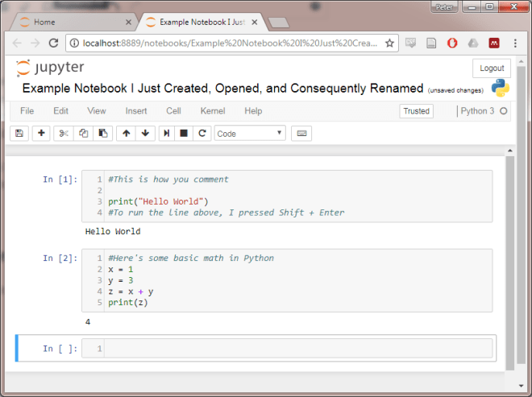This screenshot has height=397, width=532.
Task: Click the Peter profile button
Action: pyautogui.click(x=444, y=6)
